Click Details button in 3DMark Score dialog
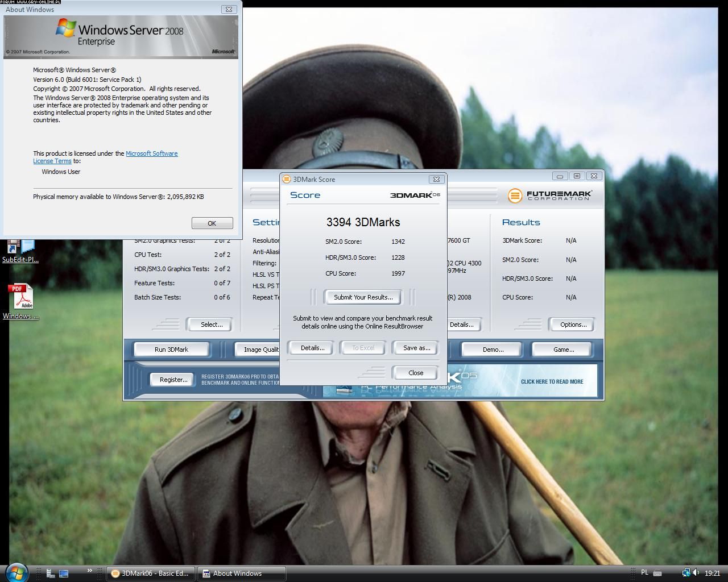 tap(312, 348)
